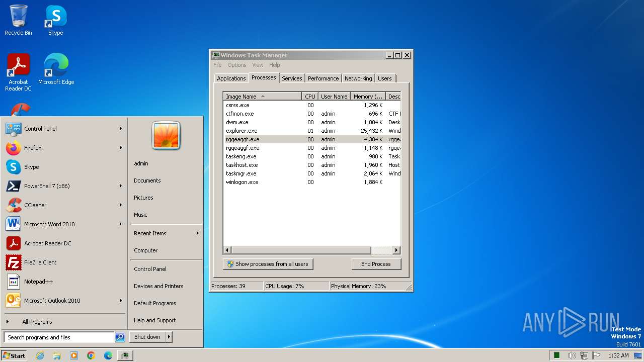Open Recycle Bin desktop icon
This screenshot has height=362, width=644.
pos(18,20)
